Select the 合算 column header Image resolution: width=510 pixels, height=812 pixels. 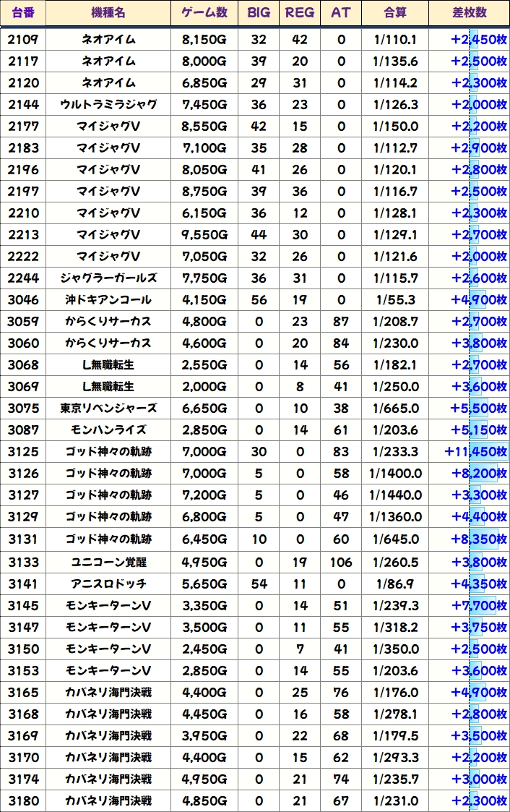[x=395, y=13]
